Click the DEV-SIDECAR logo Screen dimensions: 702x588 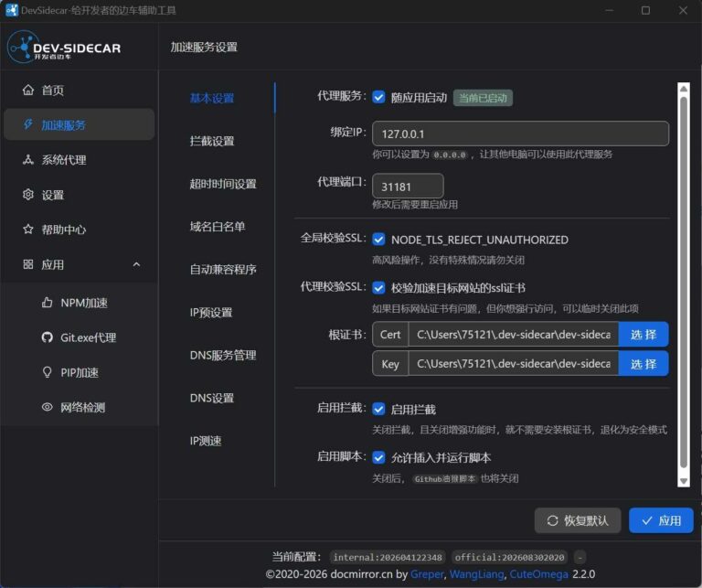coord(64,47)
